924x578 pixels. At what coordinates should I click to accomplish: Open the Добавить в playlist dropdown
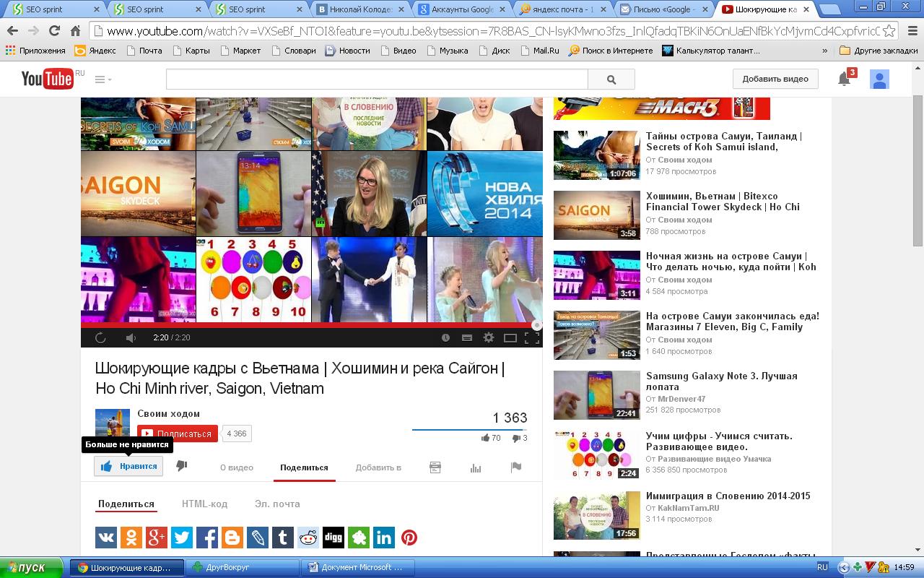[378, 467]
